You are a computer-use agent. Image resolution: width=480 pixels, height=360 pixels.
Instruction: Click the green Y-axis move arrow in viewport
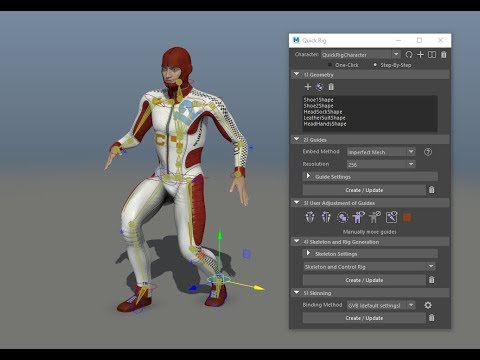tap(220, 236)
